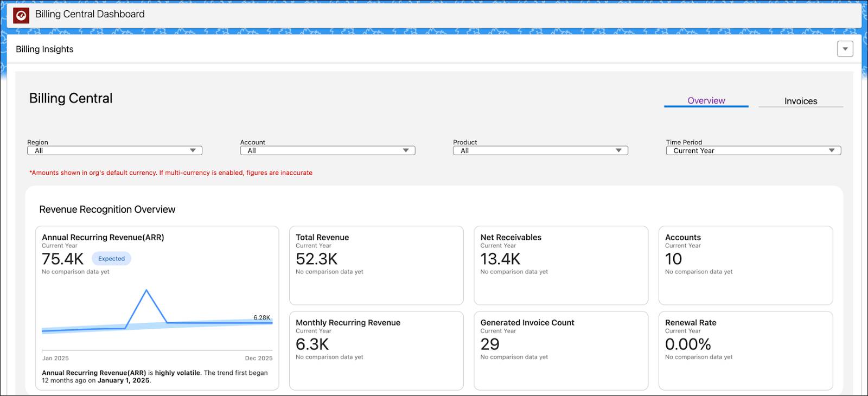This screenshot has height=396, width=868.
Task: Click the Jan 2025 axis label
Action: coord(55,358)
